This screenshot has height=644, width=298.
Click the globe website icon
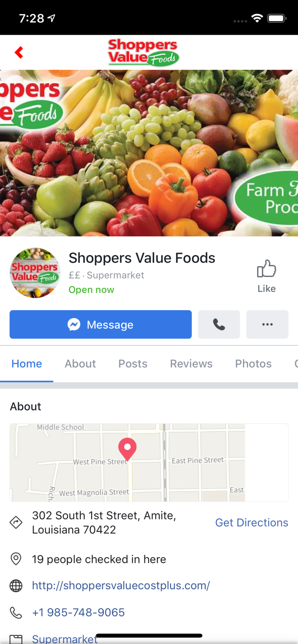coord(16,586)
